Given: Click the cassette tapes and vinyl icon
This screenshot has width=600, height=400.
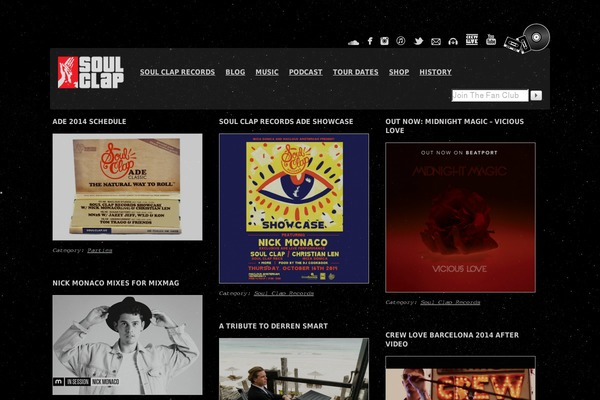Looking at the screenshot, I should coord(527,39).
